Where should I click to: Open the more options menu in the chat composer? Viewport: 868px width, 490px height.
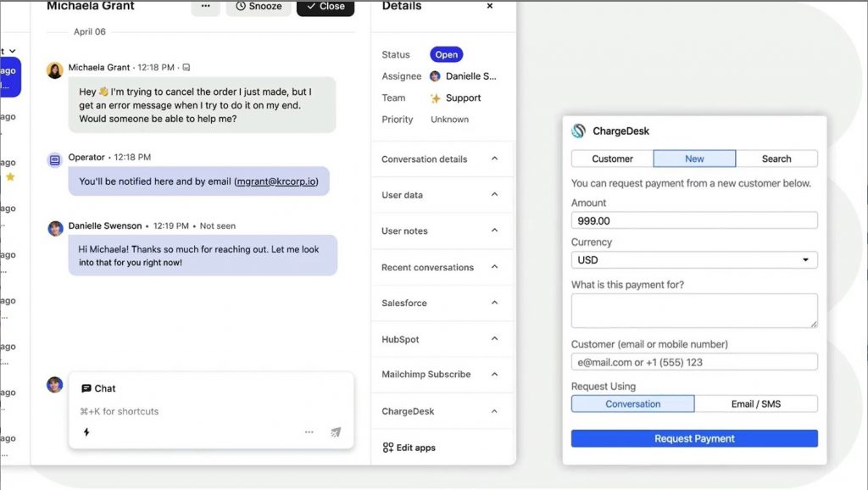coord(309,432)
